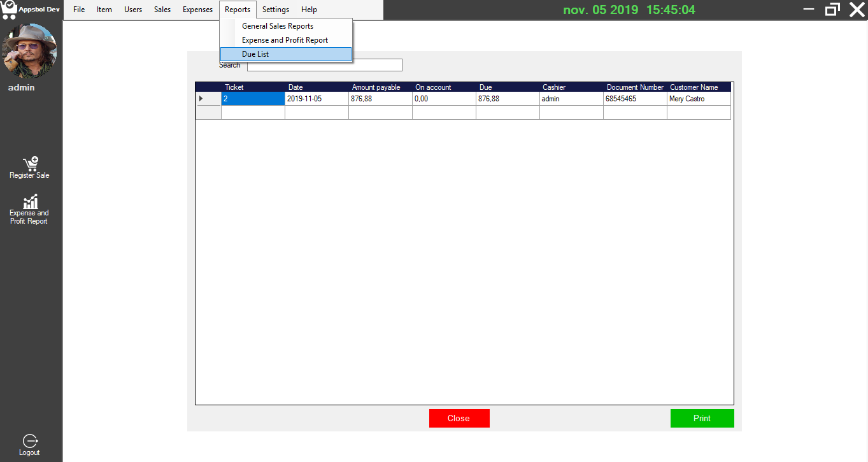Open the File menu

point(78,9)
